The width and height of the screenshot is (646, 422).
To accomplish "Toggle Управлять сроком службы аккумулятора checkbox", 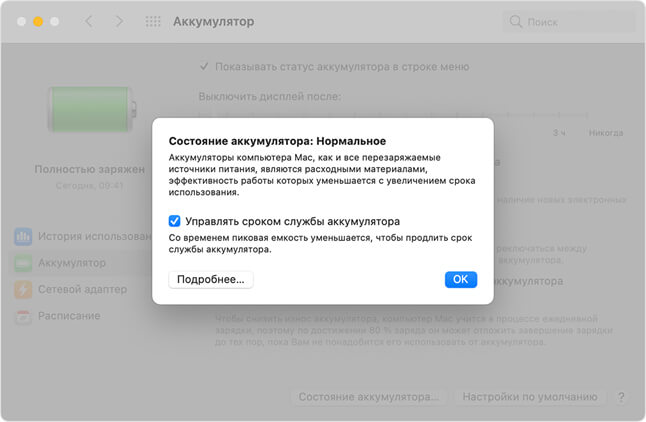I will (175, 221).
